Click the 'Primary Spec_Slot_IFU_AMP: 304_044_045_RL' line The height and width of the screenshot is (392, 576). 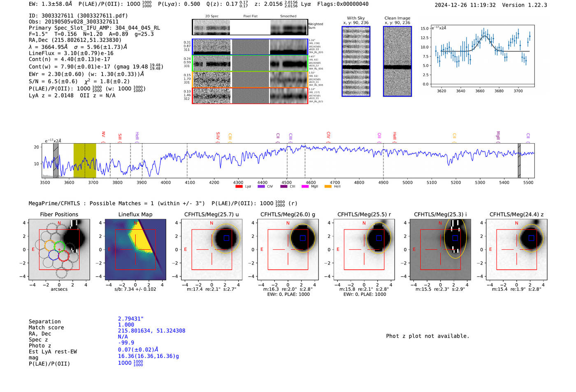94,28
